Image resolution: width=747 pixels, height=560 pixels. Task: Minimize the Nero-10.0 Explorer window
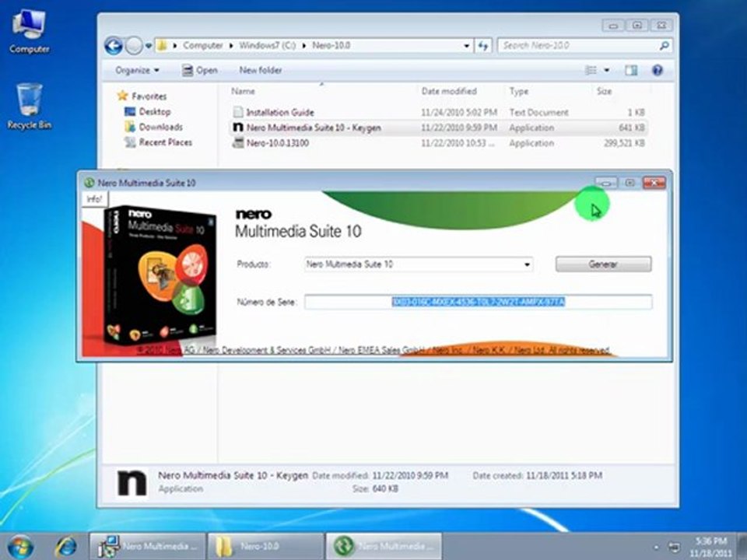click(x=614, y=25)
